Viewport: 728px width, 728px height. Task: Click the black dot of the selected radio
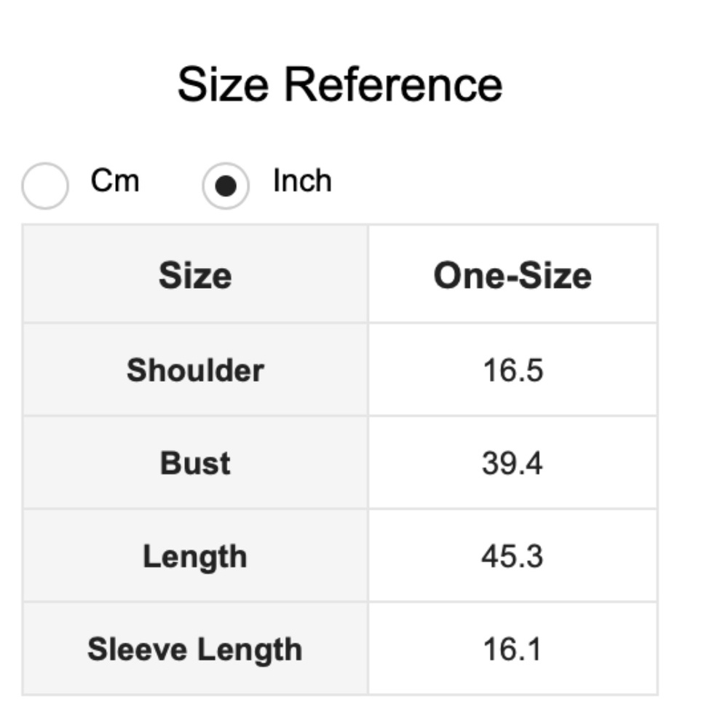[226, 186]
